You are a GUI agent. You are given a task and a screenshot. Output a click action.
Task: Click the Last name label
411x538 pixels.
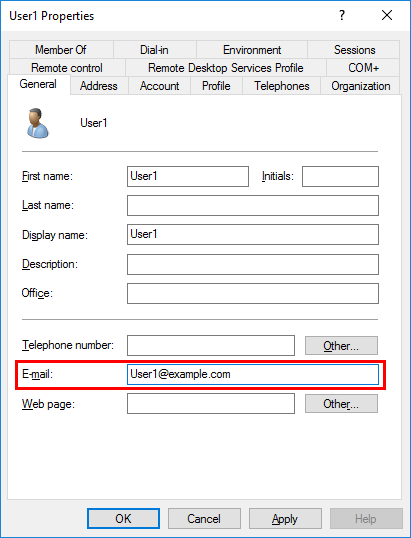[x=48, y=205]
